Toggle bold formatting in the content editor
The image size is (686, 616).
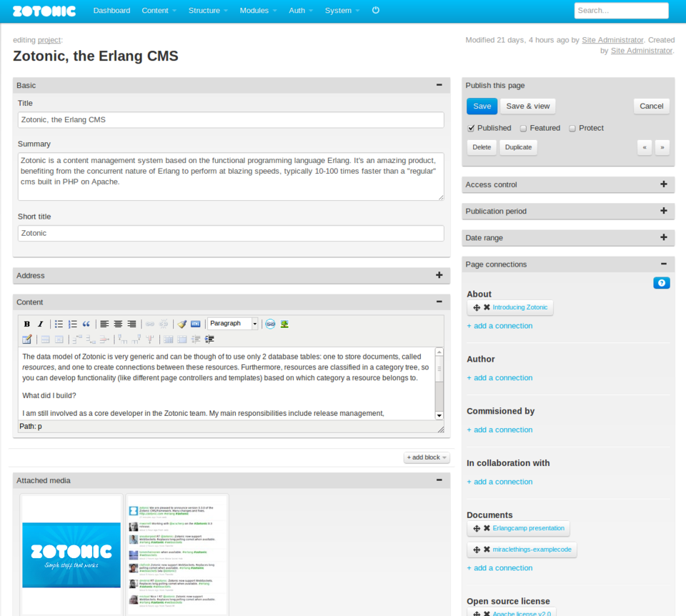pyautogui.click(x=26, y=324)
